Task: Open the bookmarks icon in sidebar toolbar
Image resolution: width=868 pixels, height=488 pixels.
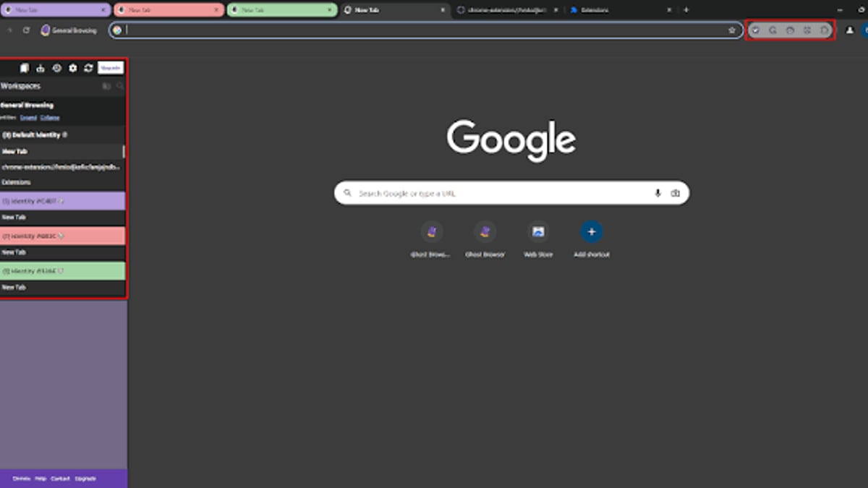Action: click(24, 68)
